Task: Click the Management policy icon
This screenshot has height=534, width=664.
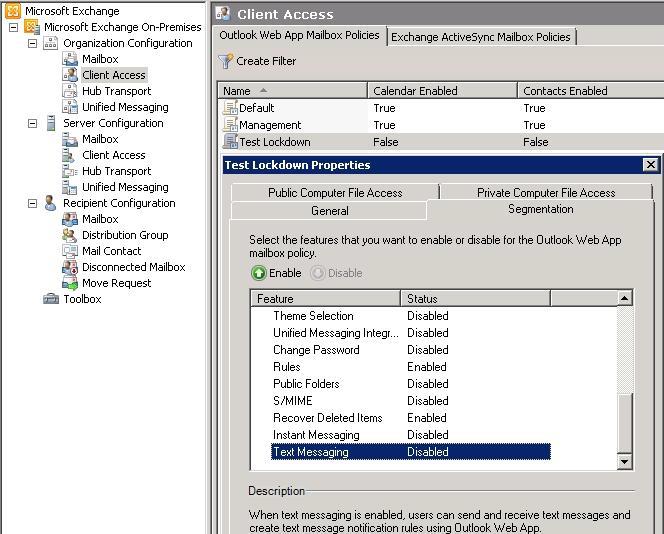Action: [x=230, y=125]
